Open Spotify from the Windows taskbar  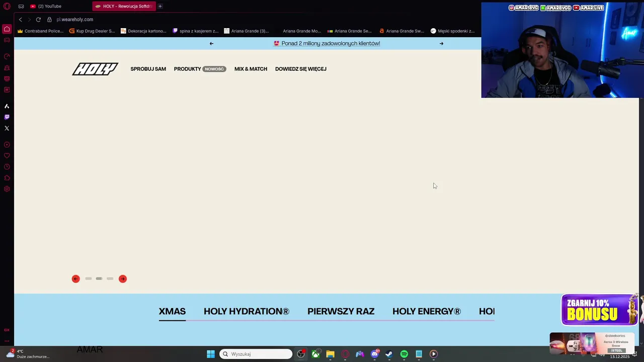click(404, 354)
